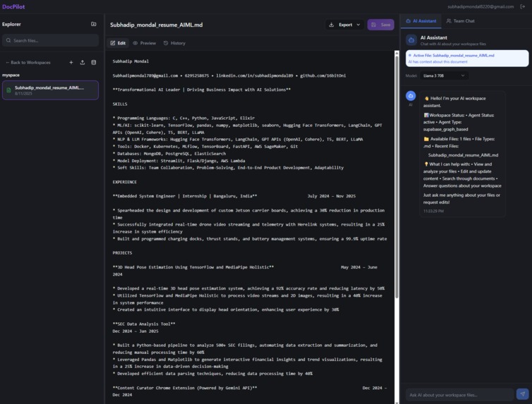Viewport: 532px width, 404px height.
Task: Click the DocPilot logo
Action: (13, 6)
